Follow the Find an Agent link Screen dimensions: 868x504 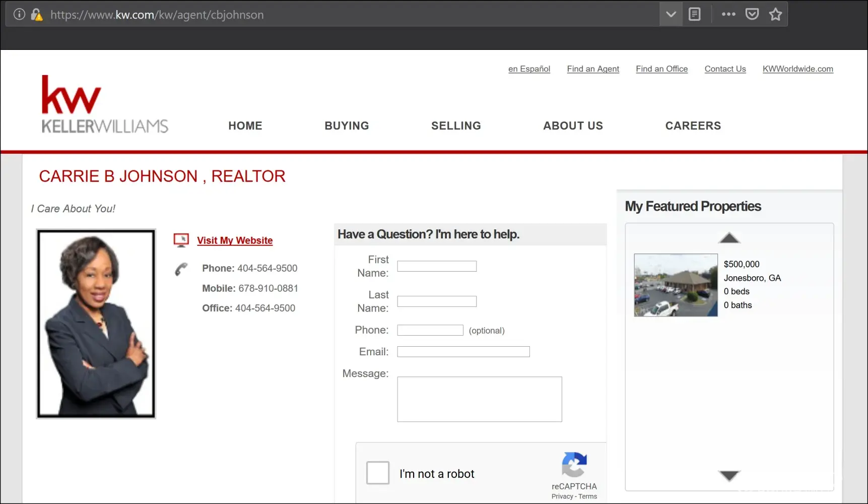coord(593,69)
